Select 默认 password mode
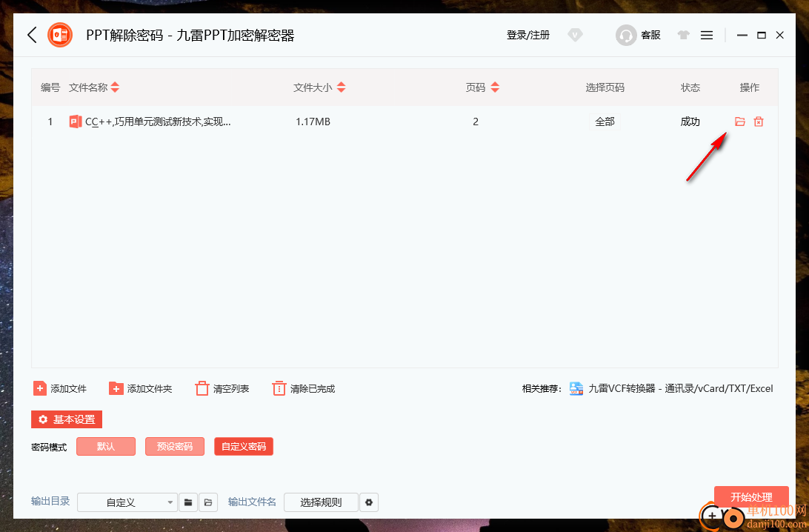 click(106, 446)
